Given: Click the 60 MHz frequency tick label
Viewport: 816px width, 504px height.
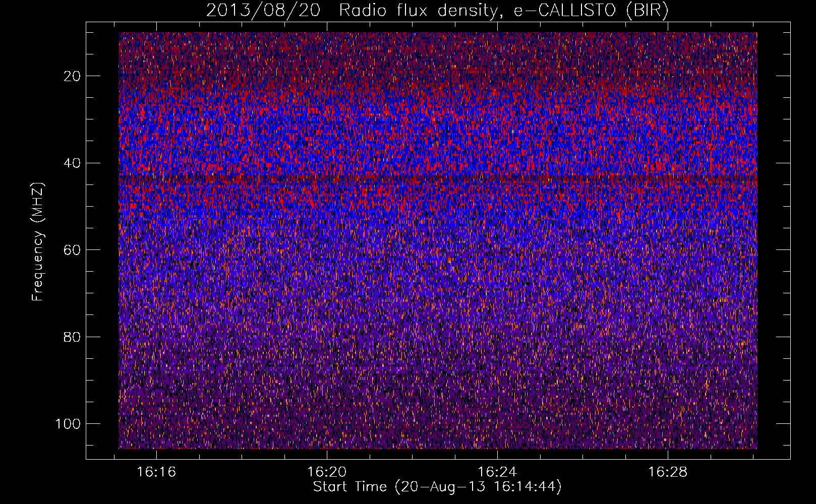Looking at the screenshot, I should pyautogui.click(x=73, y=250).
